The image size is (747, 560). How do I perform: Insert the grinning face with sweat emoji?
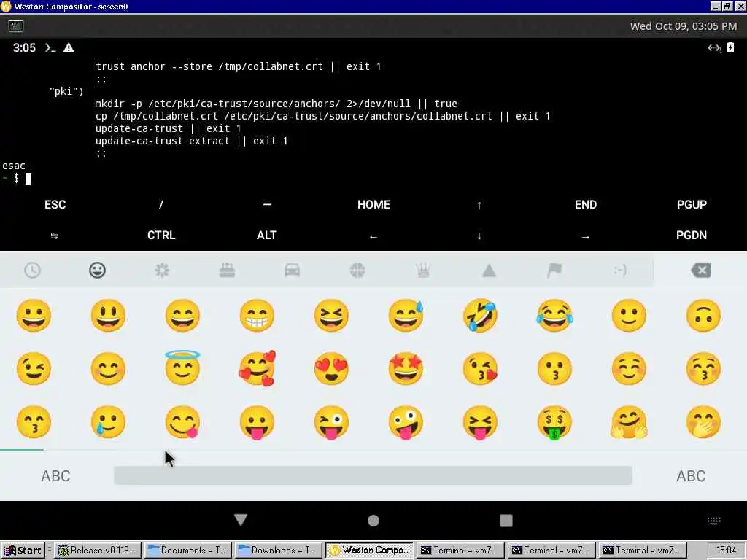406,315
